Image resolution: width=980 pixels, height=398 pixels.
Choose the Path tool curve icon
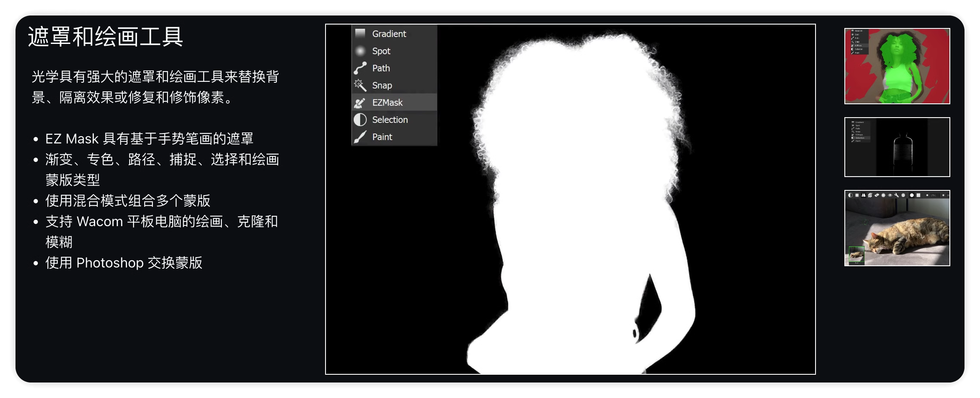tap(360, 68)
